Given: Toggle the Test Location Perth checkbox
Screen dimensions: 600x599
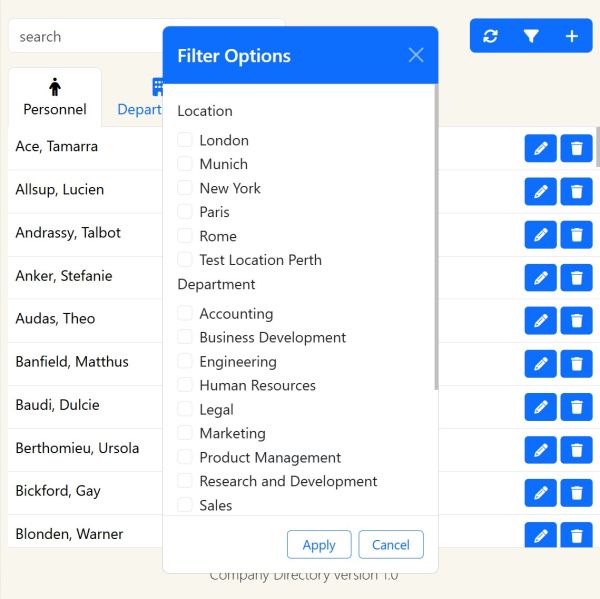Looking at the screenshot, I should click(185, 260).
